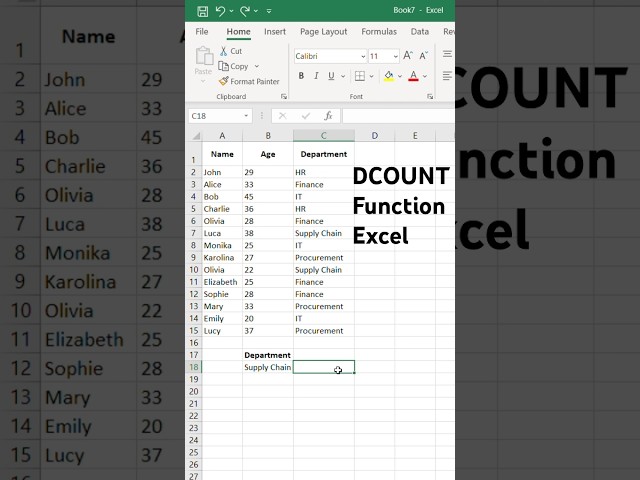This screenshot has height=480, width=640.
Task: Expand the Borders options arrow
Action: (371, 76)
